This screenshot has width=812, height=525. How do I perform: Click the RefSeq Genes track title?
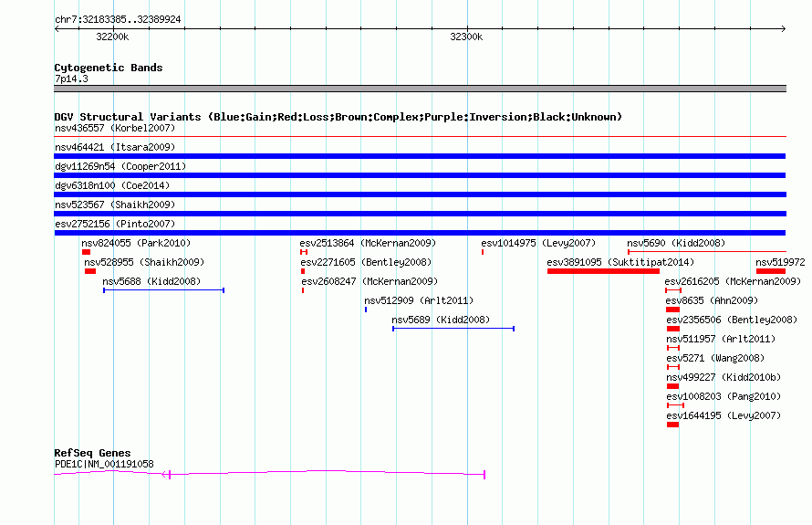[x=92, y=453]
